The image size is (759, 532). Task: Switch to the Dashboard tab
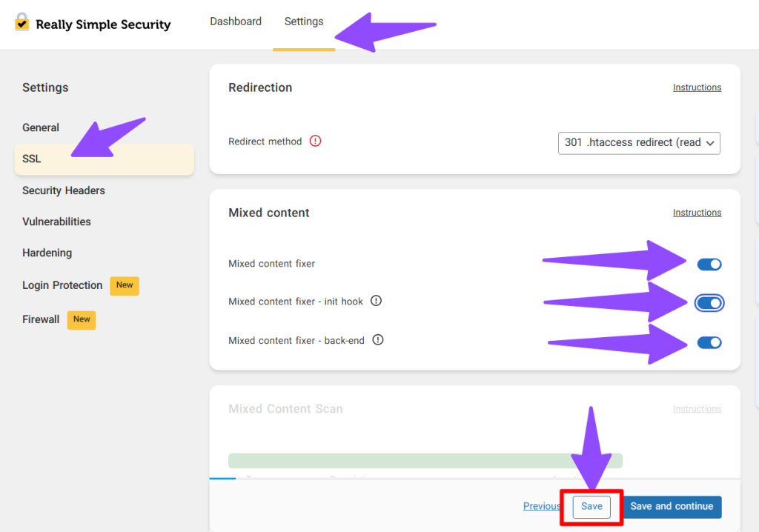click(x=236, y=21)
